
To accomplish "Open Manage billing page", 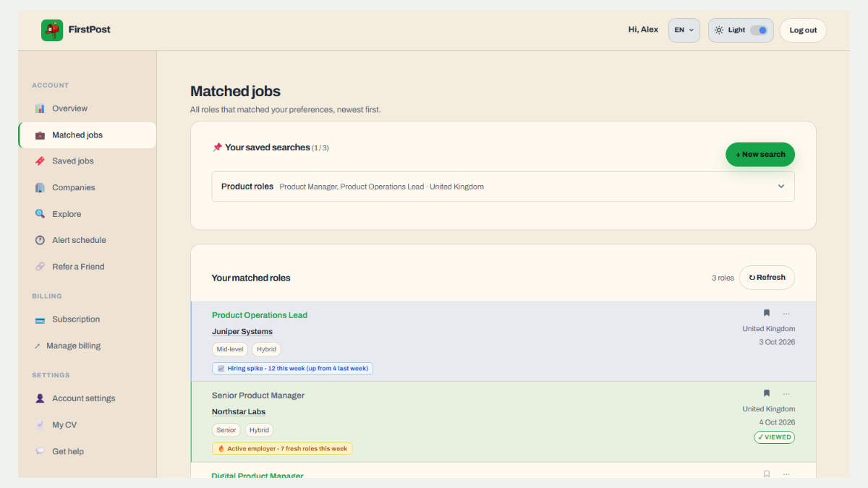I will pyautogui.click(x=87, y=346).
